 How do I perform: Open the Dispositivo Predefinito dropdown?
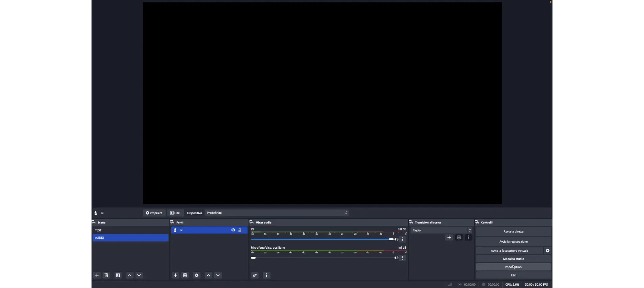pyautogui.click(x=277, y=213)
